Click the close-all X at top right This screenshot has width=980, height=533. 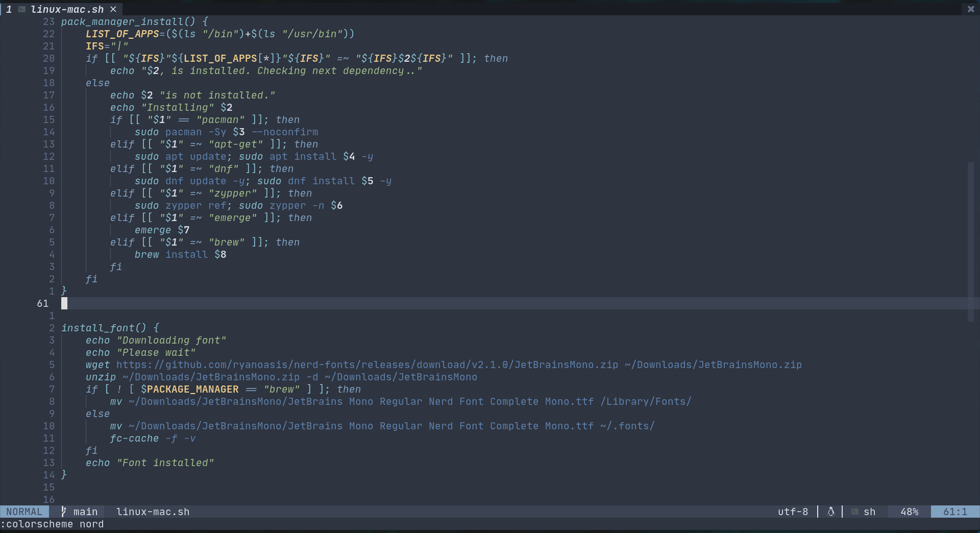(971, 9)
